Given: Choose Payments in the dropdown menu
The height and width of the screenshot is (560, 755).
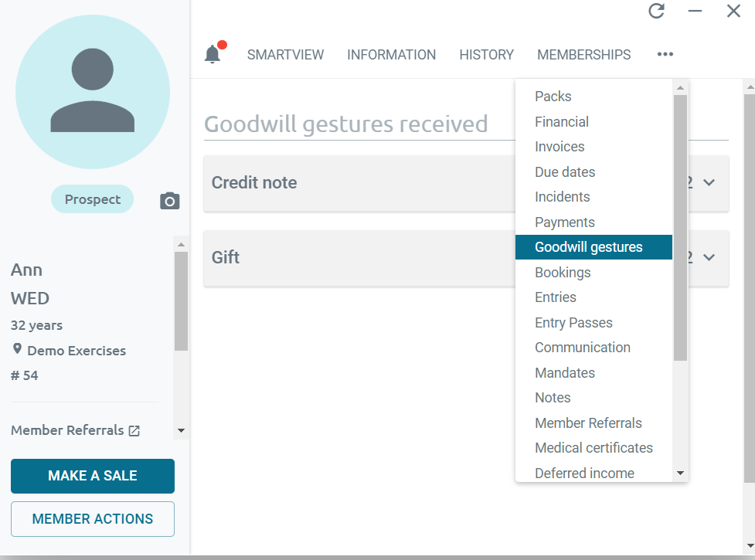Looking at the screenshot, I should pos(564,222).
